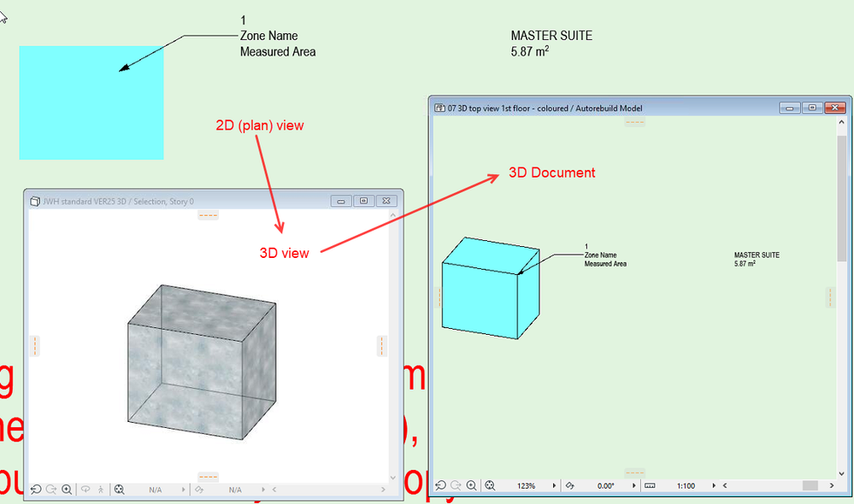Click the '5.87 m²' area text in the plan view
854x504 pixels.
(530, 52)
